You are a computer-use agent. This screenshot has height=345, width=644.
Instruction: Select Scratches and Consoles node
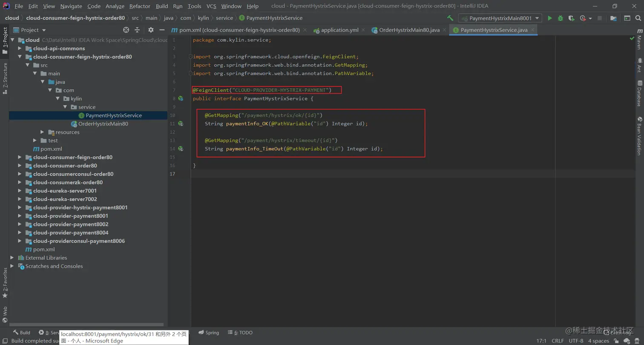(x=54, y=266)
